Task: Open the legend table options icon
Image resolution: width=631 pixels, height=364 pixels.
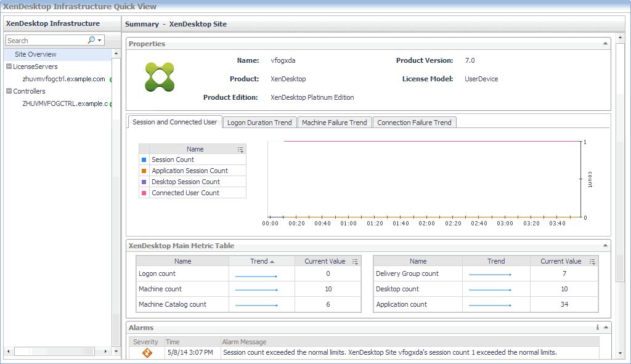Action: point(240,149)
